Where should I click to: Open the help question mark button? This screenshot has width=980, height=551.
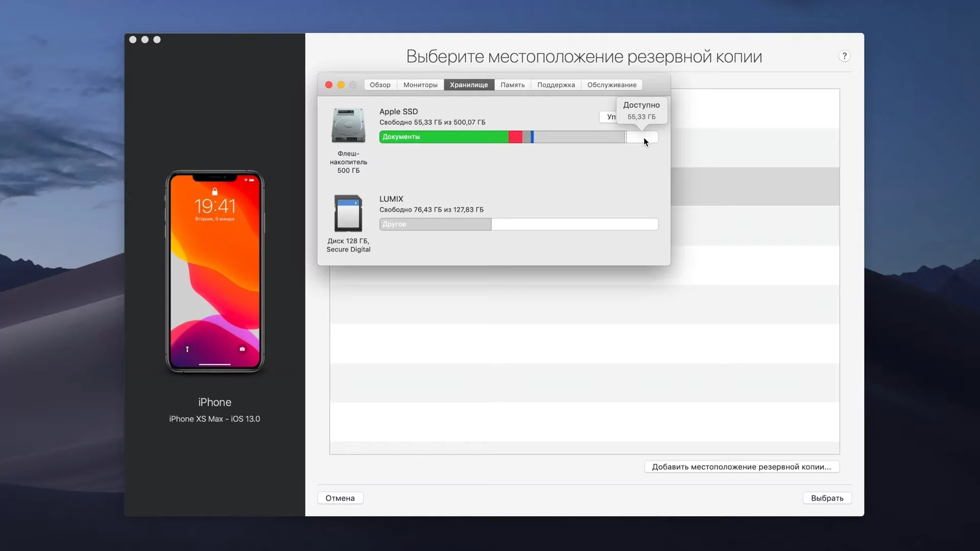click(x=844, y=56)
